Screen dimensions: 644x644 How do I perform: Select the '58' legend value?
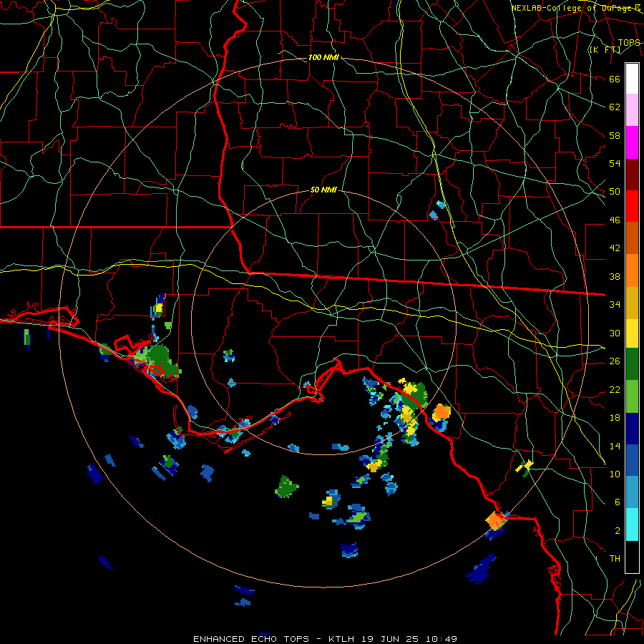click(615, 135)
